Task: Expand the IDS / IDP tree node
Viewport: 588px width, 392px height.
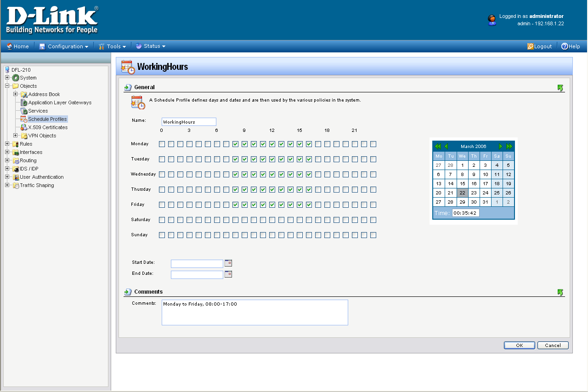Action: pyautogui.click(x=7, y=169)
